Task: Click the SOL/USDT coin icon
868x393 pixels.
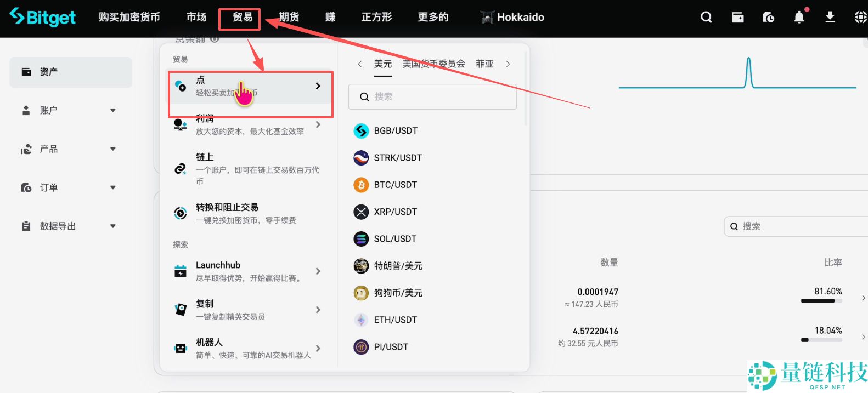Action: 361,239
